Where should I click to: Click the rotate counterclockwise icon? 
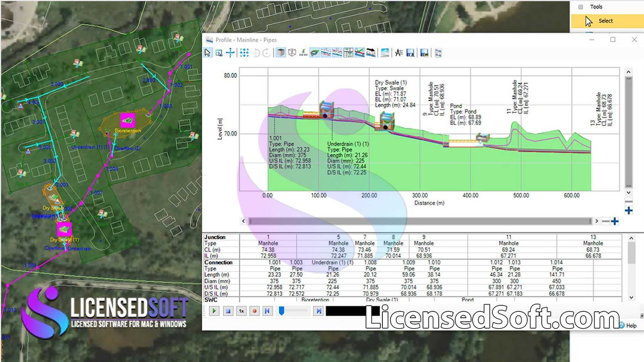[256, 53]
